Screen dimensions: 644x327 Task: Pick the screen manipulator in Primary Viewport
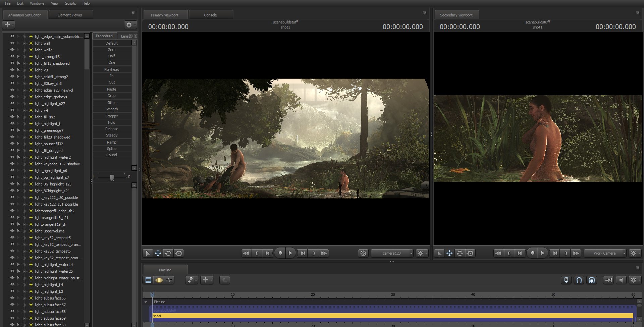(x=179, y=253)
